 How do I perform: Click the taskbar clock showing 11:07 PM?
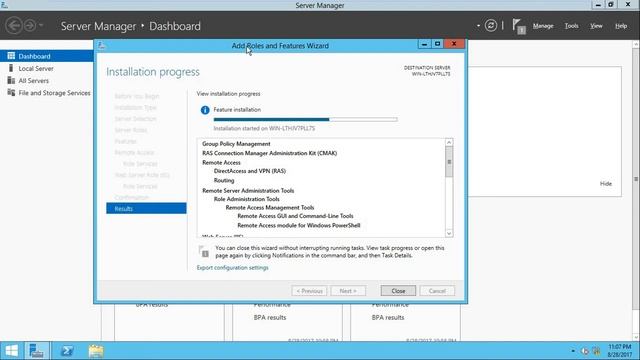[620, 351]
